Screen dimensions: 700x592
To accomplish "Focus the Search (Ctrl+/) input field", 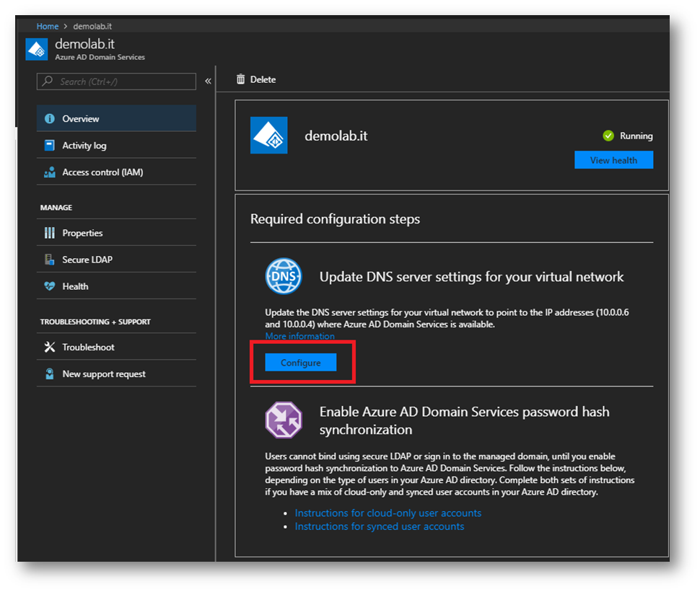I will [x=116, y=81].
